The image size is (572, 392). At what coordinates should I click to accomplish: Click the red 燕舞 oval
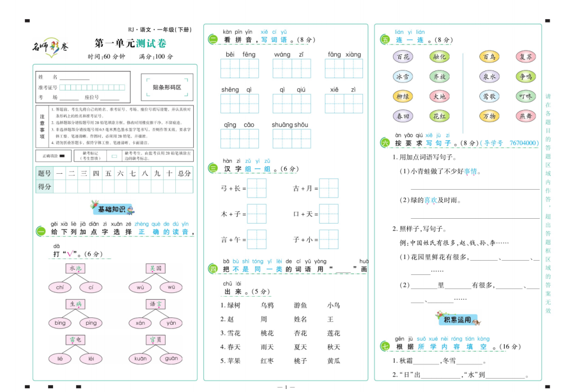click(x=526, y=116)
